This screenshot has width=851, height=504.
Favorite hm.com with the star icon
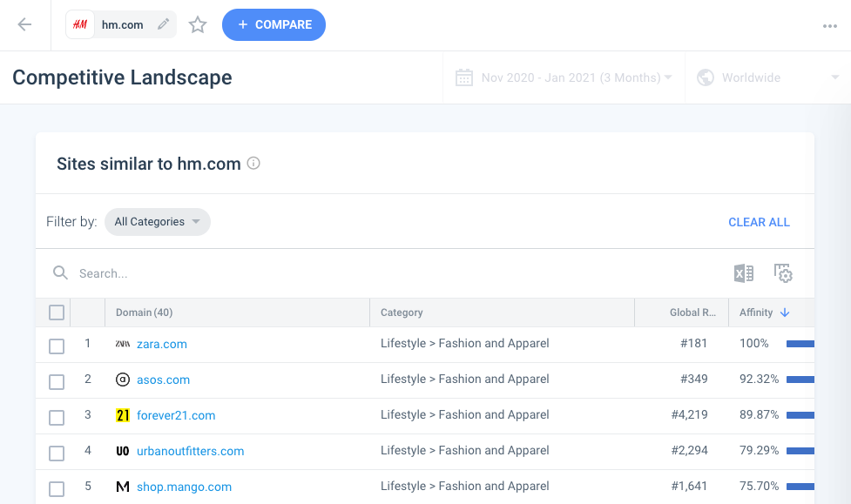click(x=198, y=24)
